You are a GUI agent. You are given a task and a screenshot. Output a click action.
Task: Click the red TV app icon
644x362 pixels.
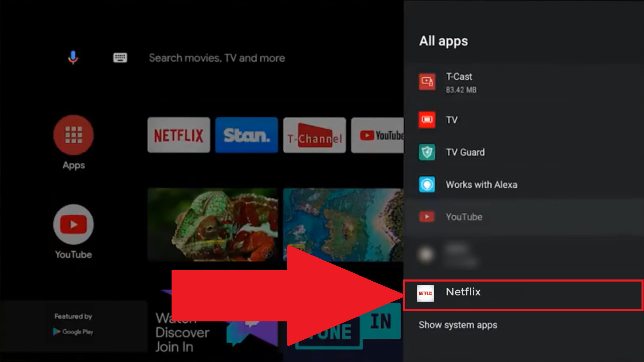click(427, 120)
